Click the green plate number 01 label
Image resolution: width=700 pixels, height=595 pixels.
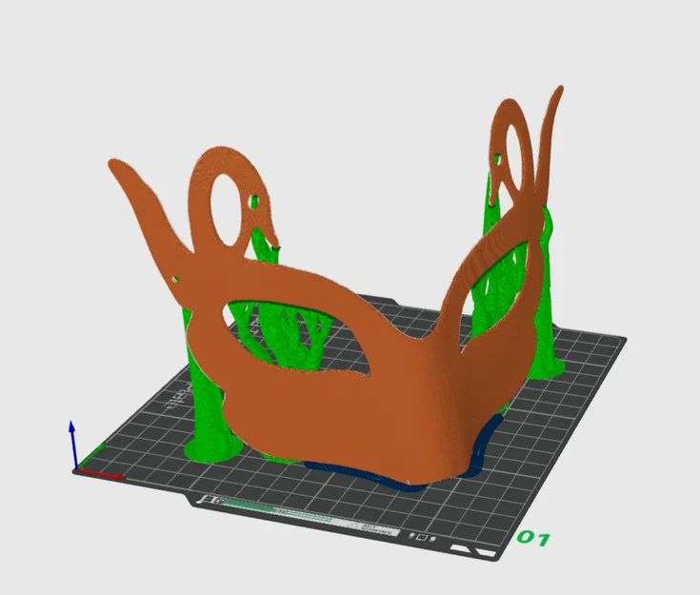point(533,538)
